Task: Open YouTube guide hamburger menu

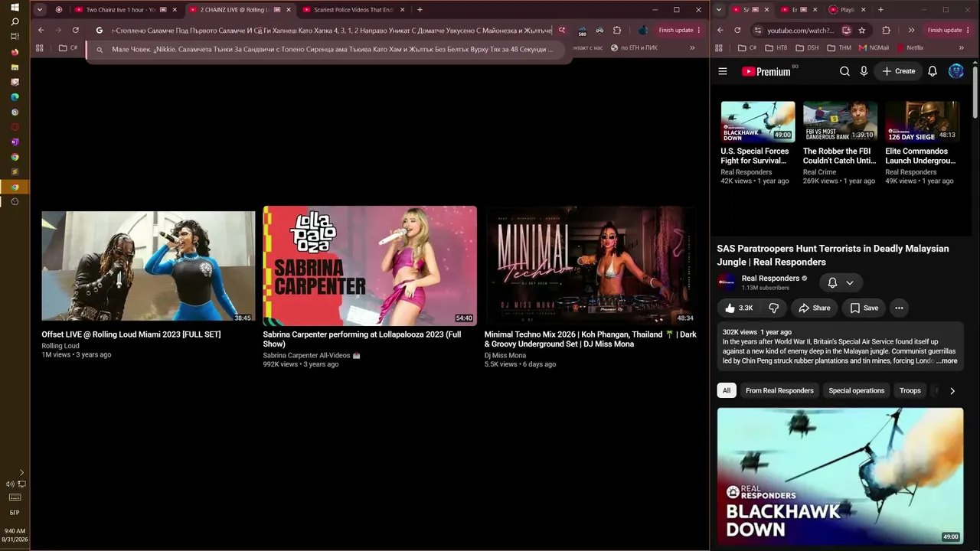Action: [x=723, y=71]
